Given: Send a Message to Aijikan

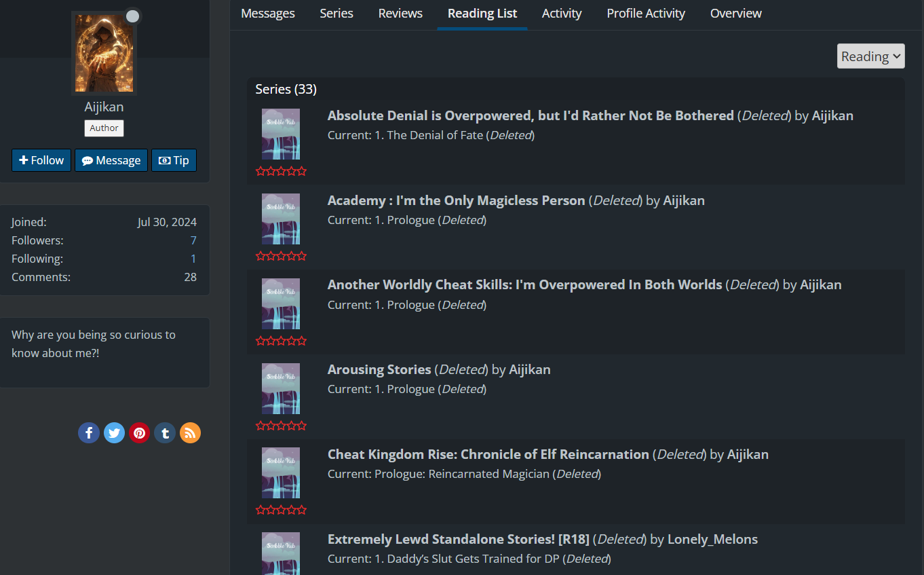Looking at the screenshot, I should (x=111, y=160).
